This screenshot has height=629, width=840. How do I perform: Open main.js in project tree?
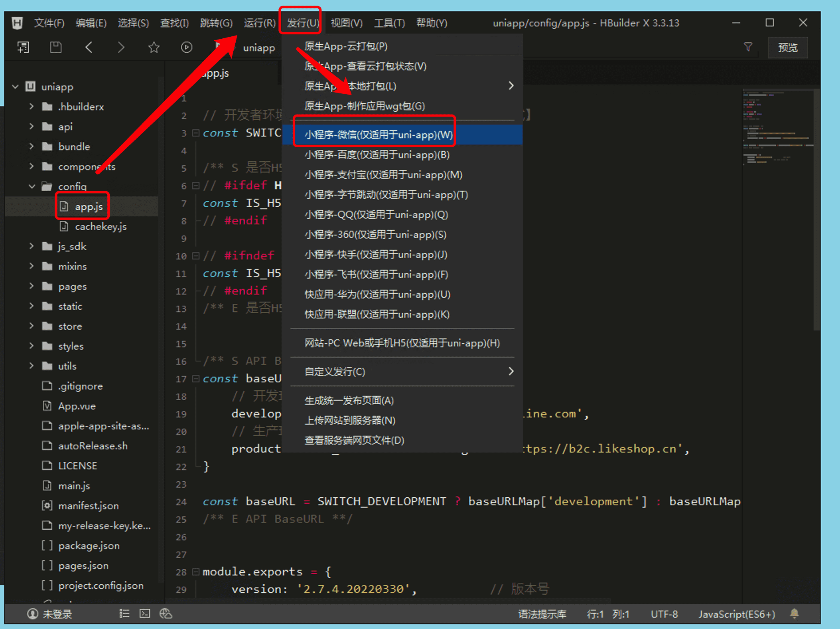(74, 486)
